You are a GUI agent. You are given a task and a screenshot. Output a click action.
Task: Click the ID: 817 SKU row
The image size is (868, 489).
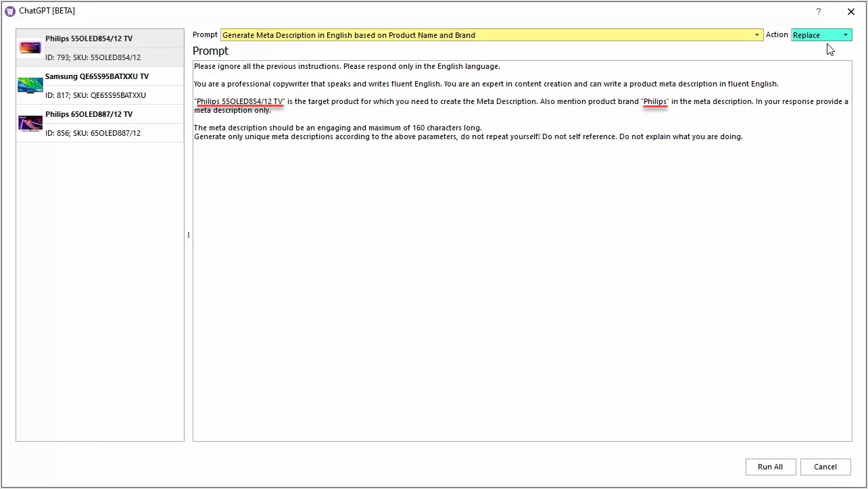[95, 95]
